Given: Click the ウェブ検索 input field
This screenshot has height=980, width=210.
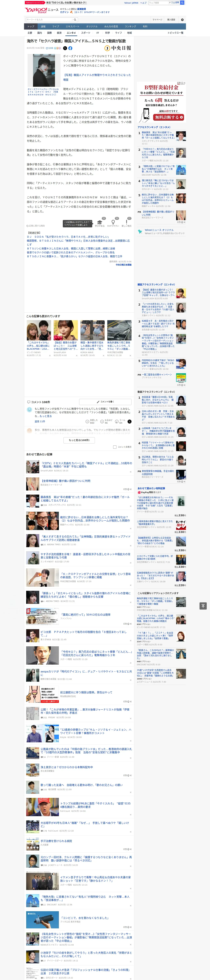Looking at the screenshot, I should (x=158, y=3).
